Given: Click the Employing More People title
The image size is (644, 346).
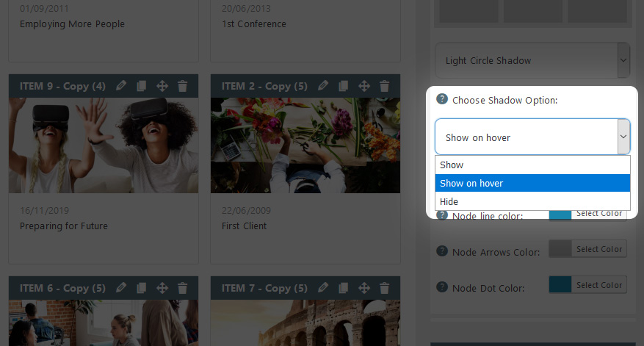Looking at the screenshot, I should [x=72, y=24].
